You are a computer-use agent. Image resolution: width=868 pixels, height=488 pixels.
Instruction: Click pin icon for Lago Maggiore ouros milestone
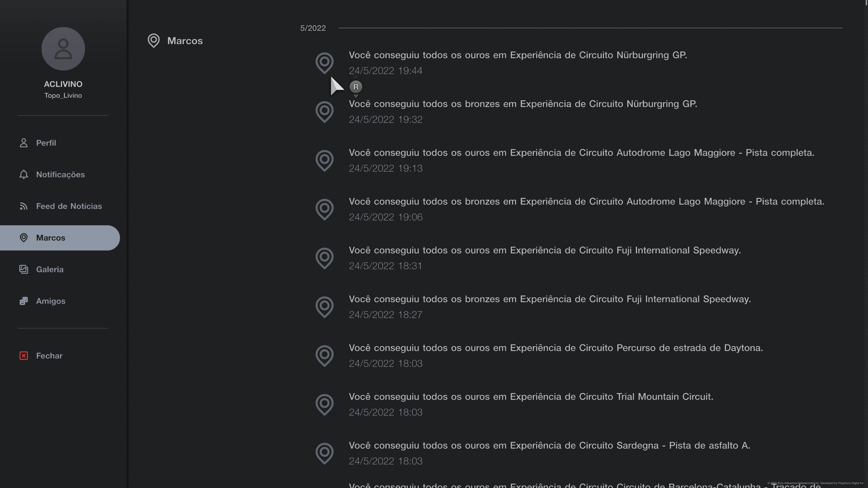click(x=325, y=161)
